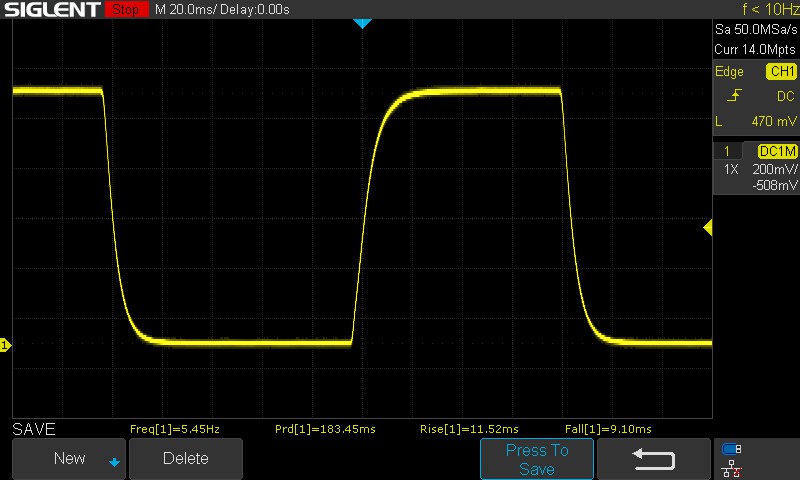Click the Sa 50.0MSa/s sample rate
The height and width of the screenshot is (480, 800).
[x=756, y=30]
